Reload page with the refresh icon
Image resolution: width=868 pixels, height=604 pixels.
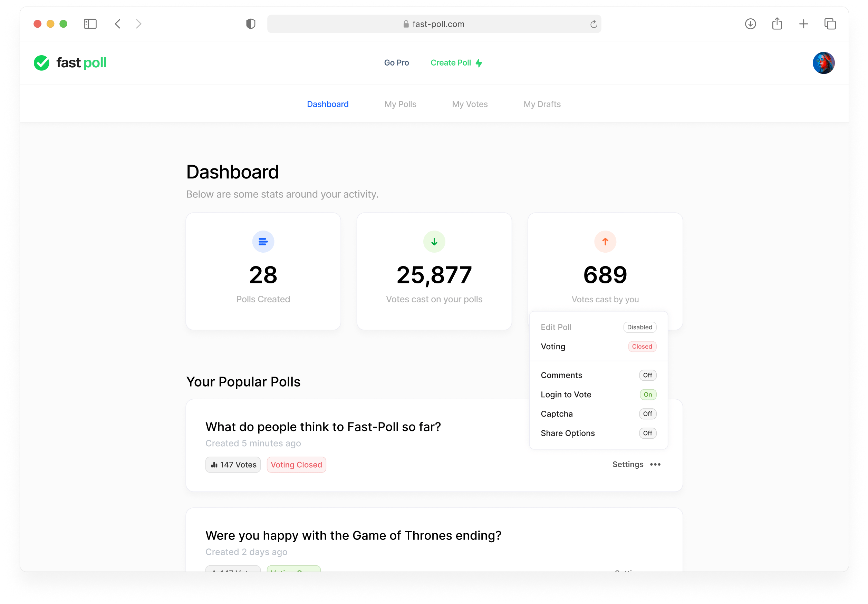click(x=594, y=24)
